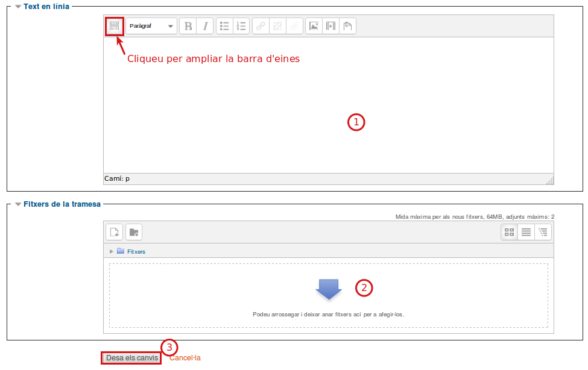
Task: Toggle bold formatting
Action: click(188, 26)
